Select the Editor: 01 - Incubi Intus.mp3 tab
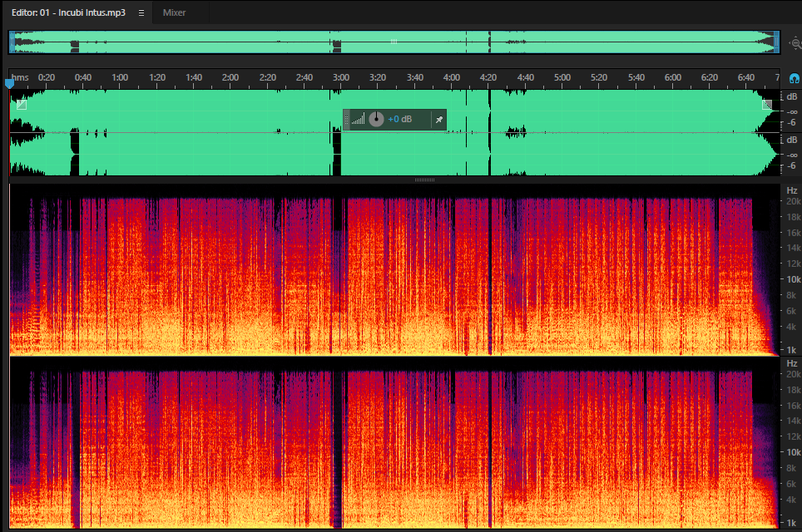Image resolution: width=802 pixels, height=532 pixels. pos(68,12)
